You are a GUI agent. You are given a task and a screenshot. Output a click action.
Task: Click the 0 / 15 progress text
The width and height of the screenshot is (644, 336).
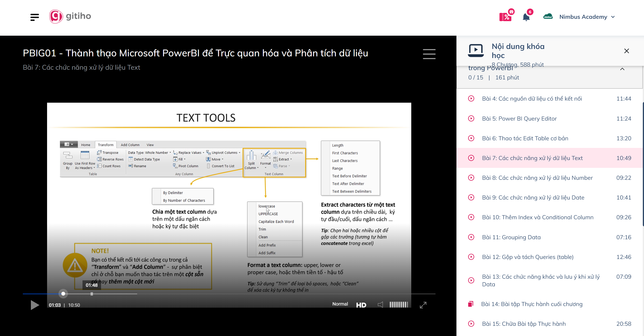[x=475, y=78]
